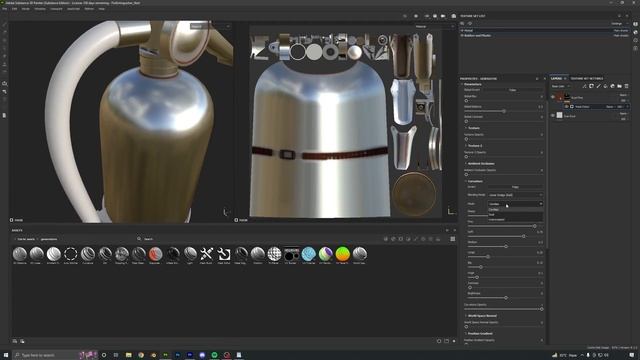Click the grid view icon in the shelf
Viewport: 640px width, 360px height.
(453, 239)
